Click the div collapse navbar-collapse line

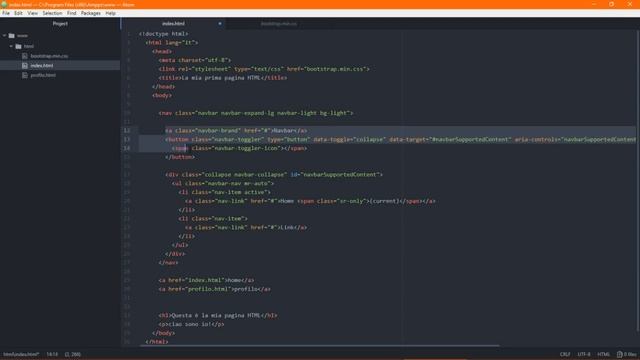tap(274, 175)
